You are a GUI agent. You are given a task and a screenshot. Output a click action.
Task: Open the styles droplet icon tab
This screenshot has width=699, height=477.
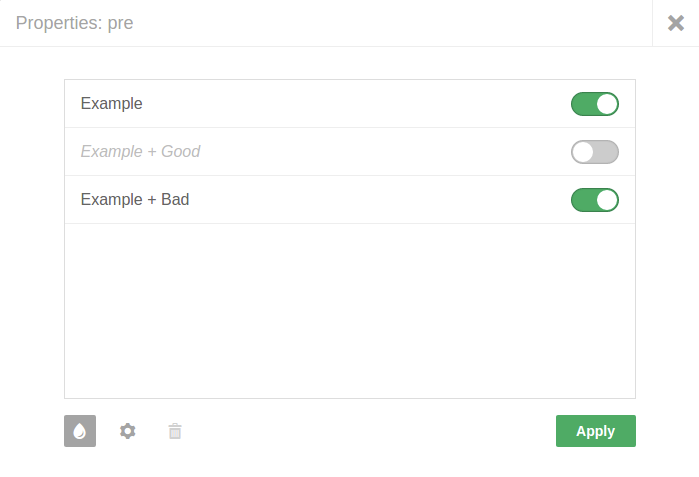click(80, 431)
